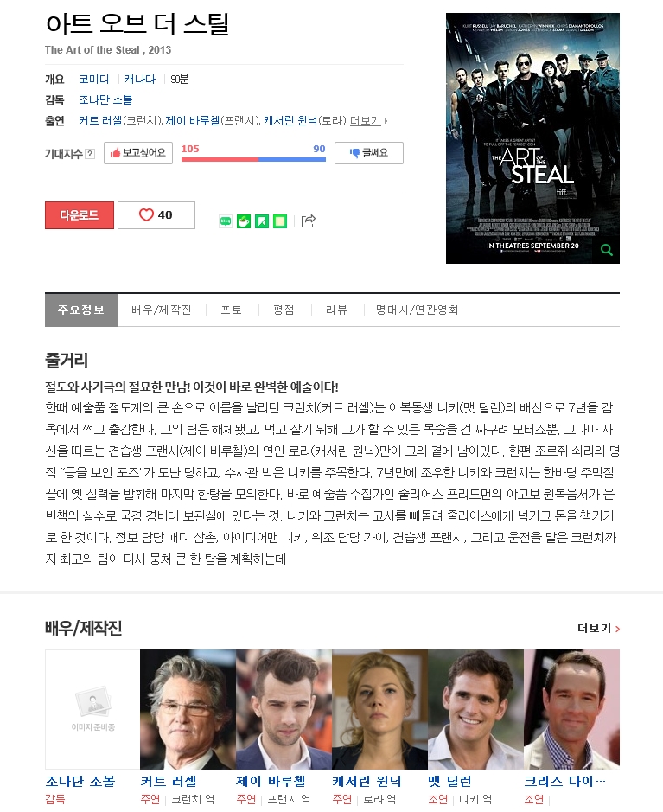The width and height of the screenshot is (663, 812).
Task: Vote 보고싶어요 thumbs-up button
Action: pyautogui.click(x=138, y=153)
